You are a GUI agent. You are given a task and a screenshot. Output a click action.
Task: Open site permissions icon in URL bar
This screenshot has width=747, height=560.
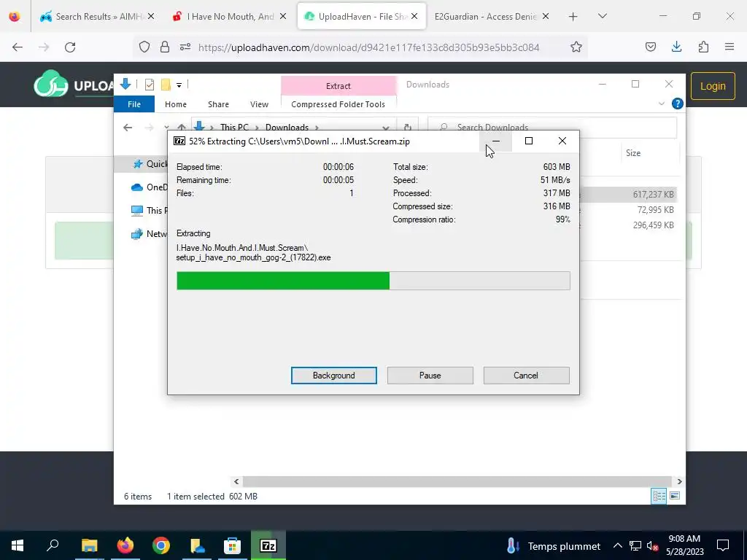[x=185, y=47]
